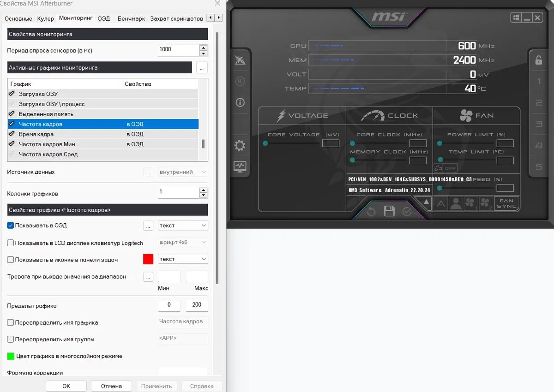Switch to the 'Кулер' tab
Screen dimensions: 554x392
click(x=46, y=18)
